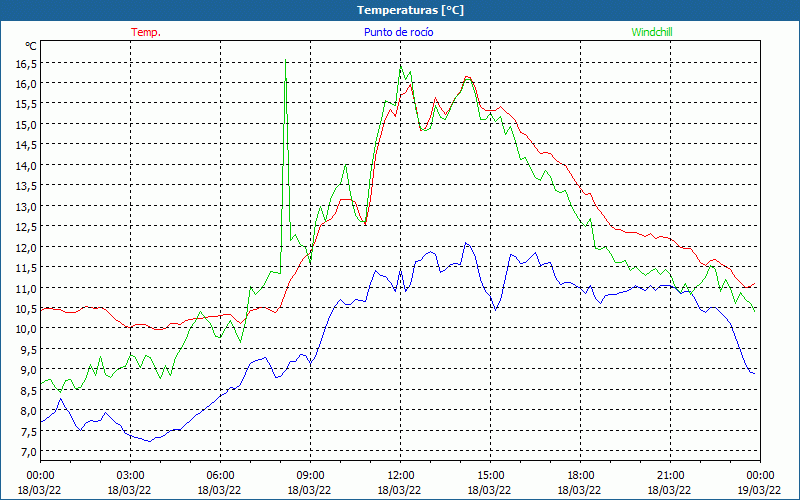
Task: Click the 12:00 time axis label
Action: (x=401, y=476)
